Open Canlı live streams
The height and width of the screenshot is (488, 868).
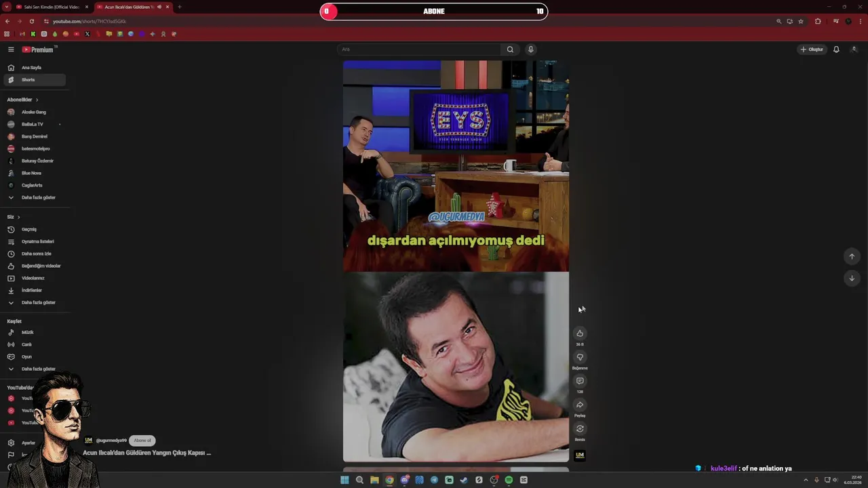click(34, 344)
